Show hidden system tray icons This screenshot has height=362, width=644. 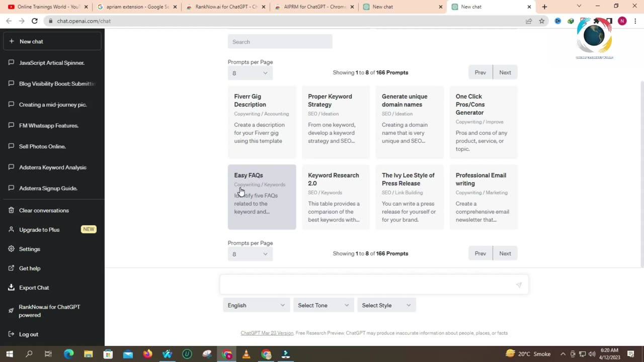coord(563,354)
